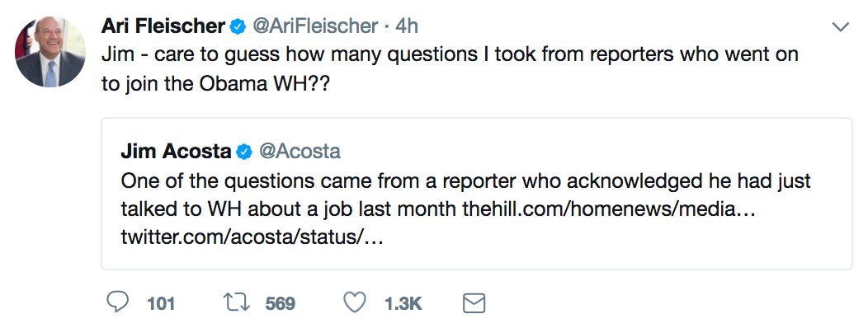The width and height of the screenshot is (868, 328).
Task: Open the twitter.com/acosta/status link
Action: (x=252, y=238)
